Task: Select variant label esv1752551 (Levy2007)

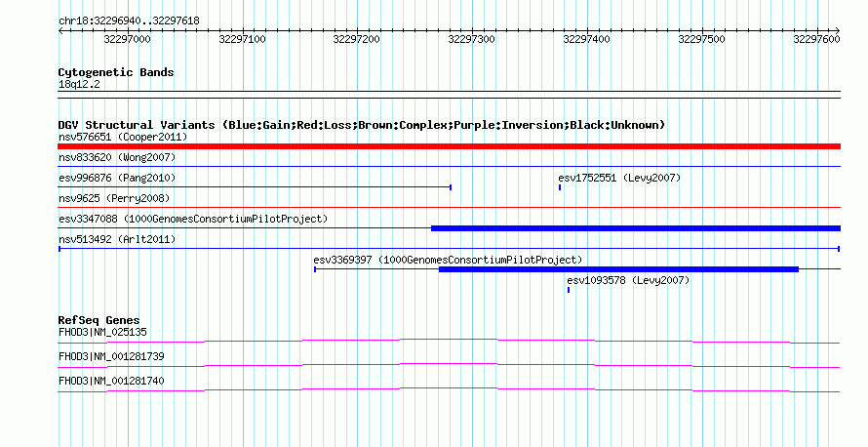Action: pos(619,178)
